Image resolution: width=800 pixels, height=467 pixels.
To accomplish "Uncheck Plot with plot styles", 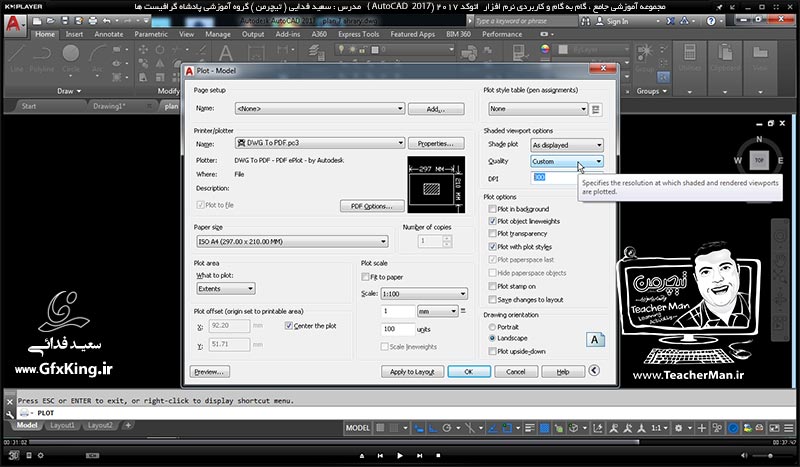I will (x=492, y=247).
